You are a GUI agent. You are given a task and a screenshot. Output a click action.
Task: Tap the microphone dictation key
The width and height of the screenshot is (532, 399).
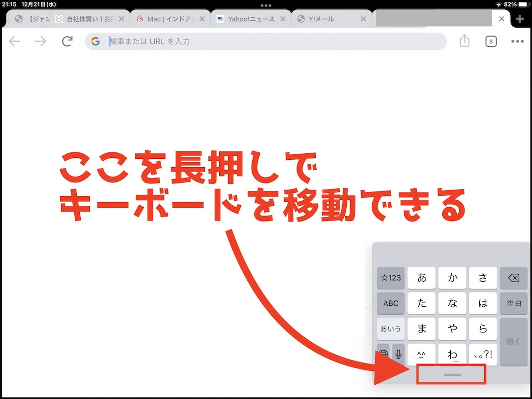pyautogui.click(x=399, y=354)
